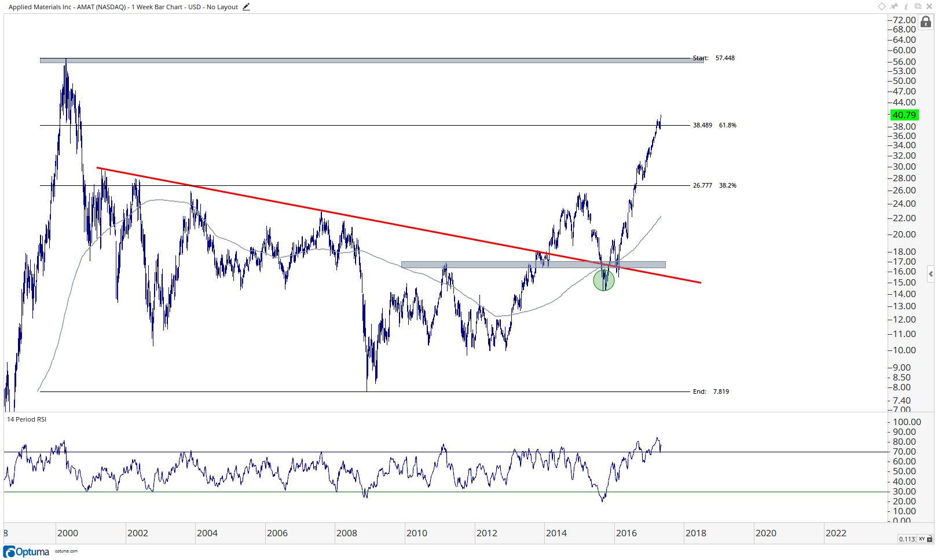Select the gray resistance zone near 57

click(372, 60)
